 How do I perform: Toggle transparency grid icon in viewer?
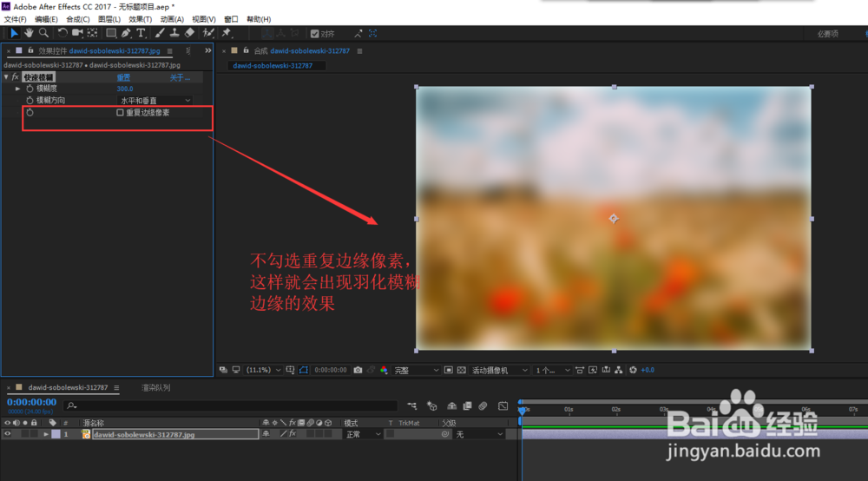click(x=462, y=370)
